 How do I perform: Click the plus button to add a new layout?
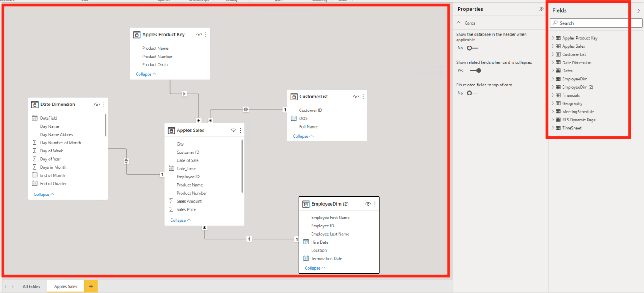[91, 286]
